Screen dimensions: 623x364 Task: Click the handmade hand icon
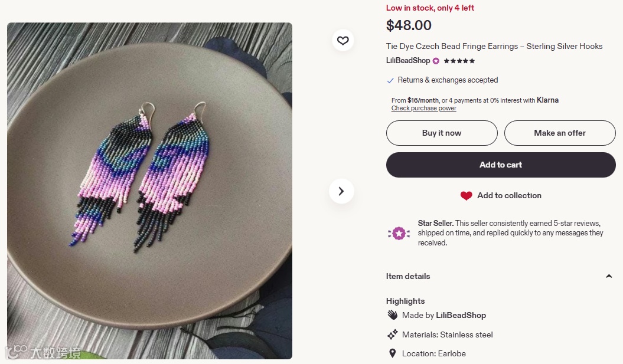(x=392, y=315)
